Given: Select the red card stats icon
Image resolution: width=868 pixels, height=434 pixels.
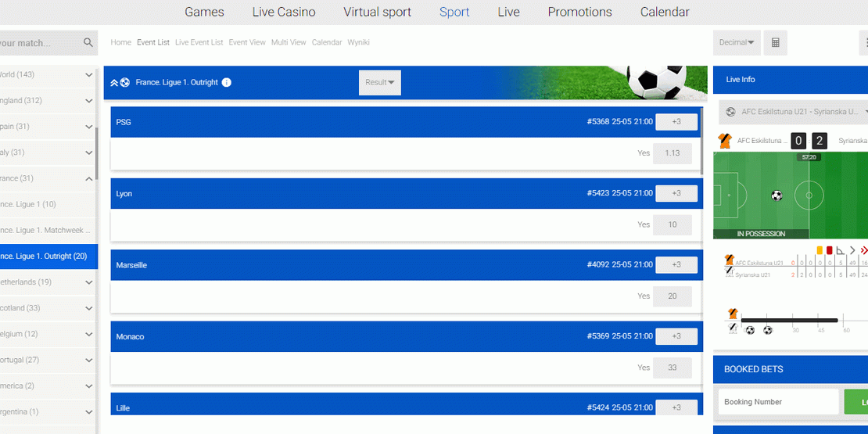Looking at the screenshot, I should (829, 250).
